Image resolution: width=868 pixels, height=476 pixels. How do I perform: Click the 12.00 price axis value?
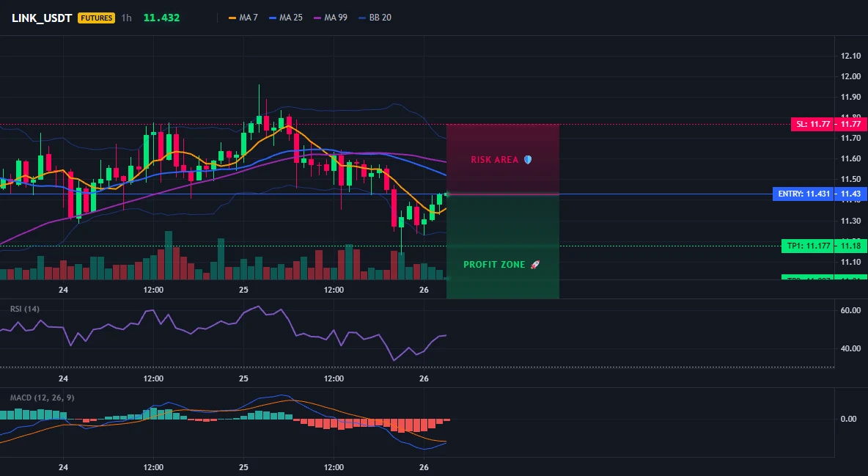(851, 76)
